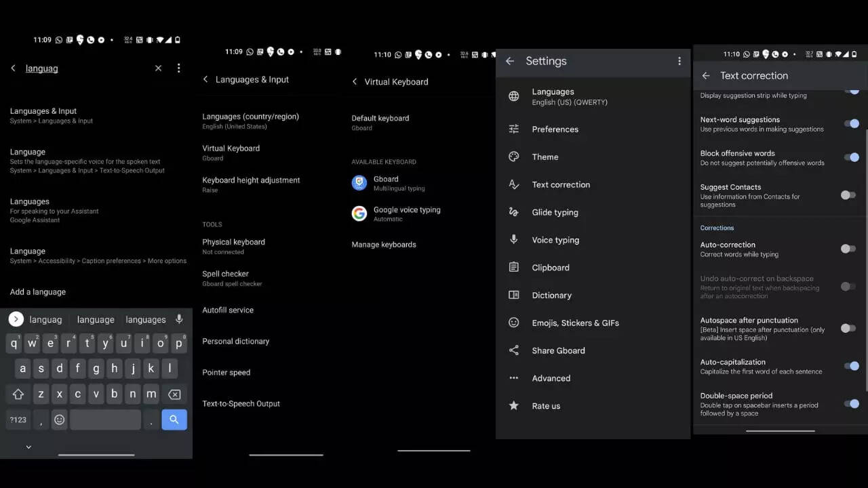Tap blue search key on keyboard
868x488 pixels.
click(x=174, y=420)
